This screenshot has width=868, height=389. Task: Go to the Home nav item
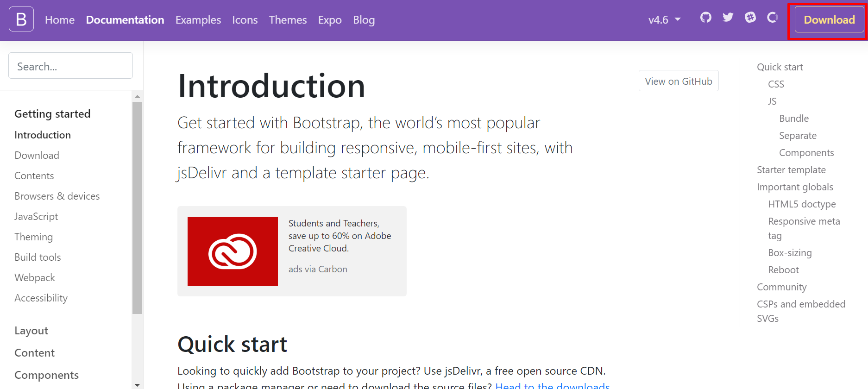[60, 20]
